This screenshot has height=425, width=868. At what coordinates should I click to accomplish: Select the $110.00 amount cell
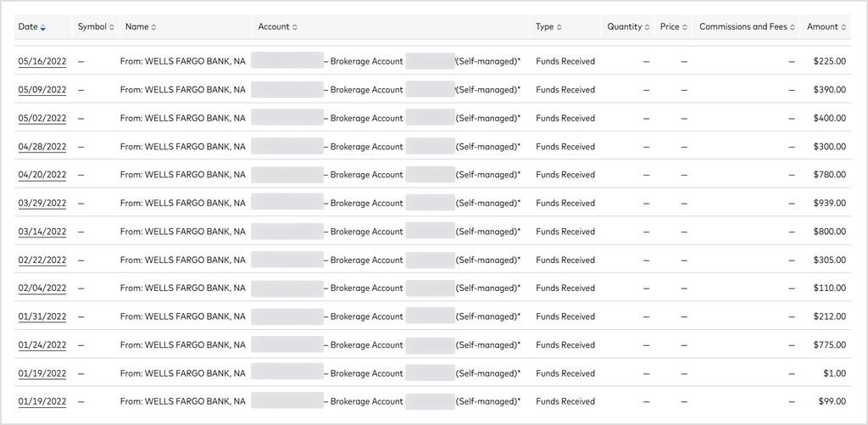tap(829, 288)
